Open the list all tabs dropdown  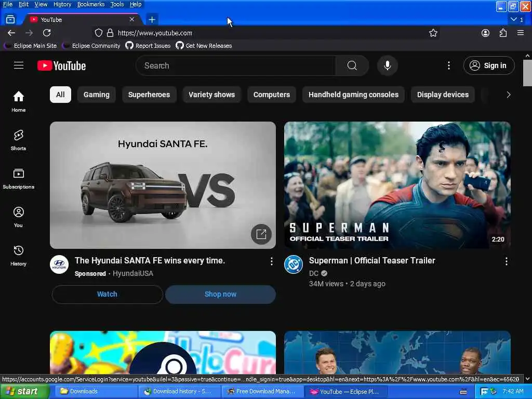[517, 20]
